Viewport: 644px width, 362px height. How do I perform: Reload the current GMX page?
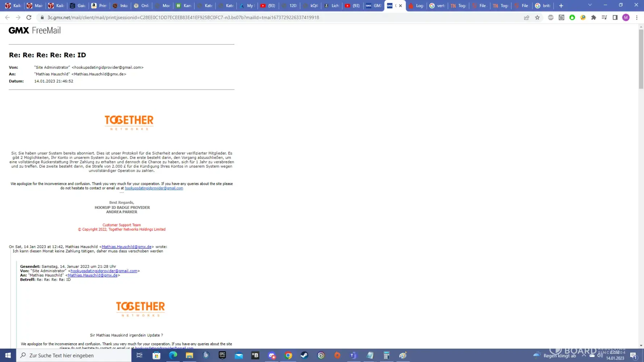(x=29, y=17)
